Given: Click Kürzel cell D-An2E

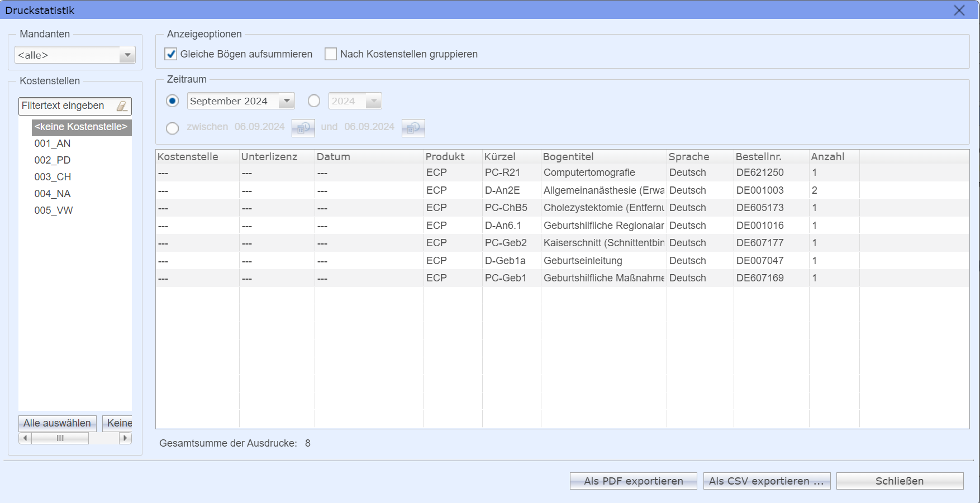Looking at the screenshot, I should point(502,191).
